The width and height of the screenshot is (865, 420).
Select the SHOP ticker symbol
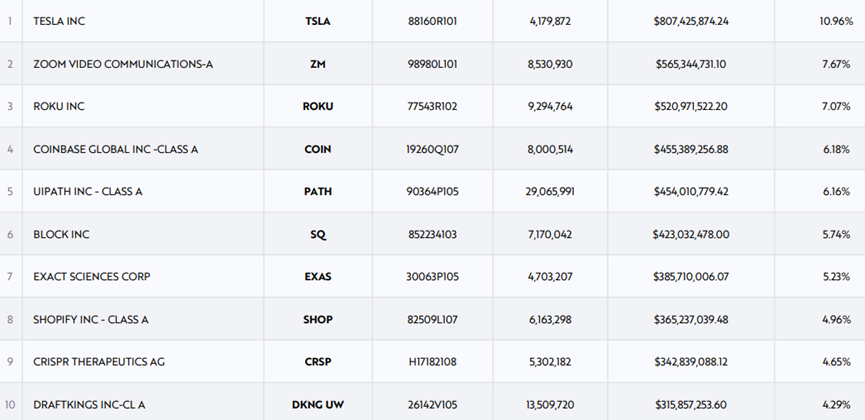(318, 320)
